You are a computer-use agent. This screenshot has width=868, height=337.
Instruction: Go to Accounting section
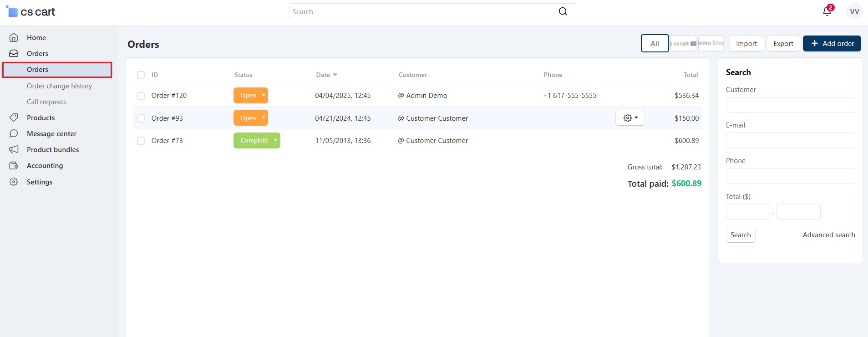(45, 165)
